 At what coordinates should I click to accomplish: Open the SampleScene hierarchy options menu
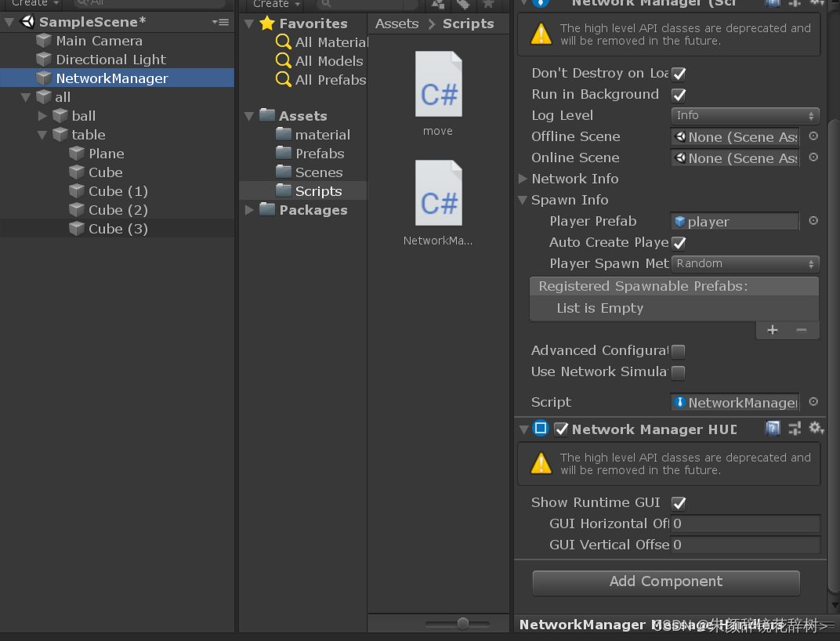pos(220,22)
